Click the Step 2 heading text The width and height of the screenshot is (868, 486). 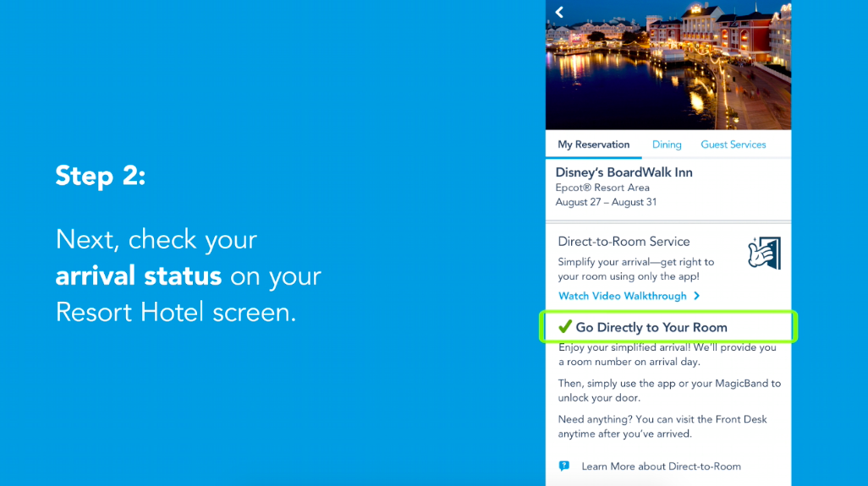click(x=101, y=175)
